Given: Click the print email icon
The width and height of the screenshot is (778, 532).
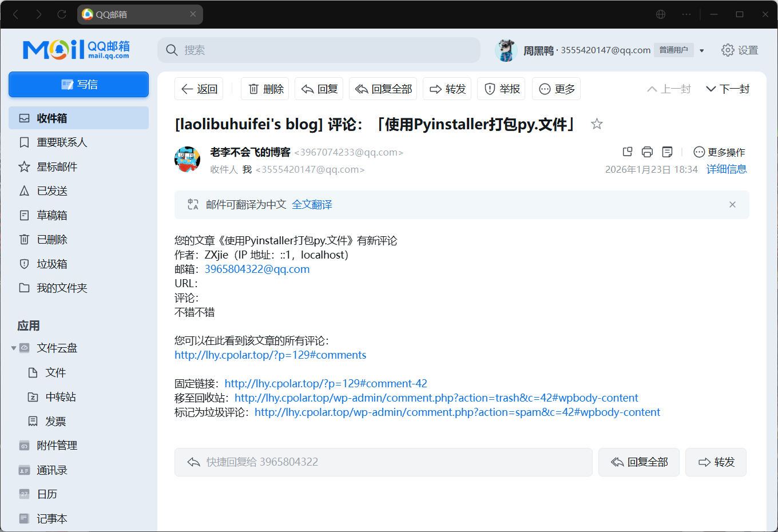Looking at the screenshot, I should 647,152.
